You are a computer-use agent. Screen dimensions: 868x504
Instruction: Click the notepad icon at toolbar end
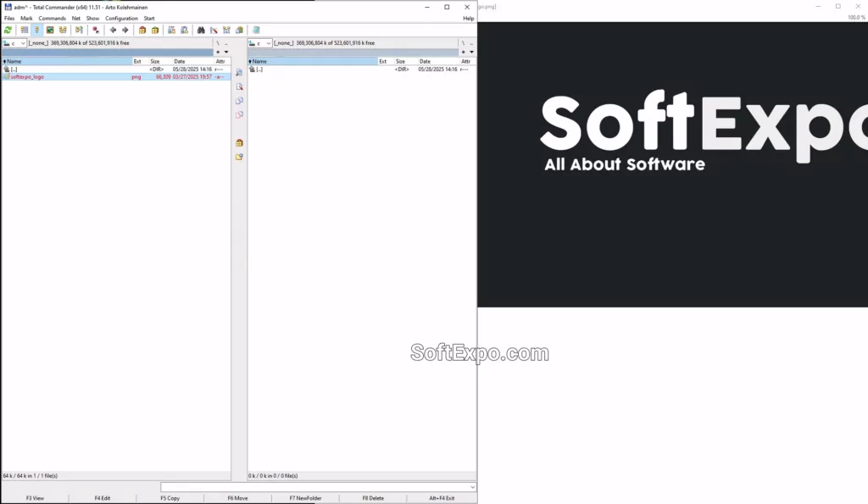[256, 30]
